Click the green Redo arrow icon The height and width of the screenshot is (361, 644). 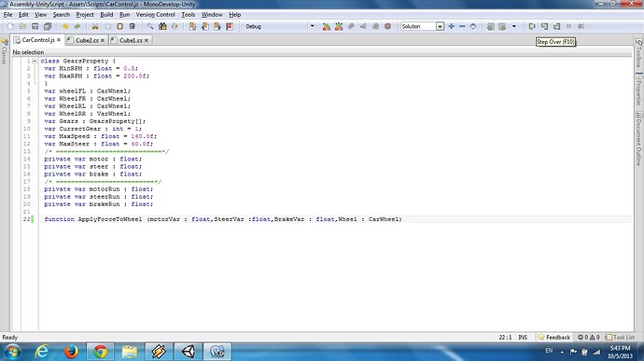[x=77, y=26]
